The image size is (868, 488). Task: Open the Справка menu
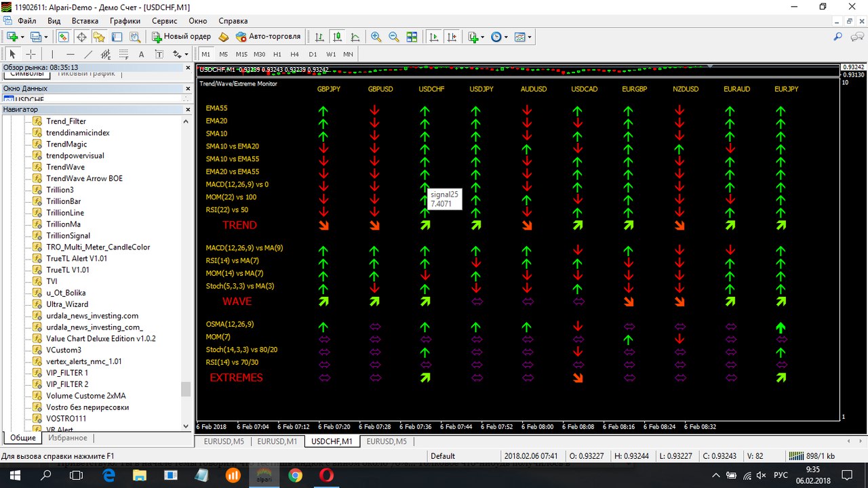[233, 21]
